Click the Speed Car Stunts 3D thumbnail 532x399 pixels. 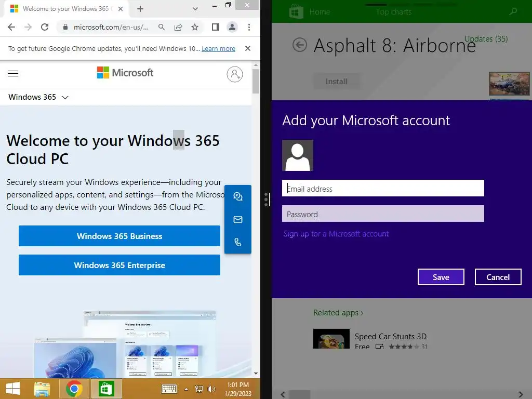coord(331,339)
